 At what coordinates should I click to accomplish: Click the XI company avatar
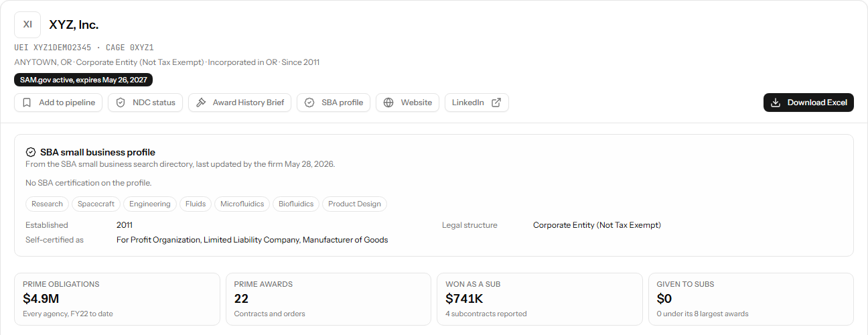[27, 25]
